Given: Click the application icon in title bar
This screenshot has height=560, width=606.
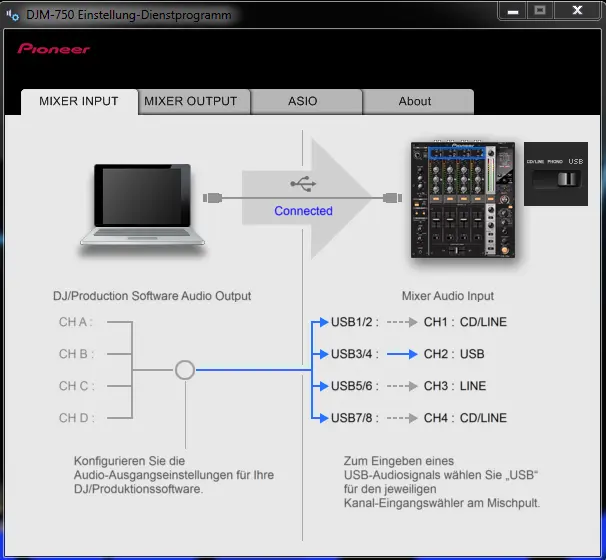Looking at the screenshot, I should (x=13, y=15).
